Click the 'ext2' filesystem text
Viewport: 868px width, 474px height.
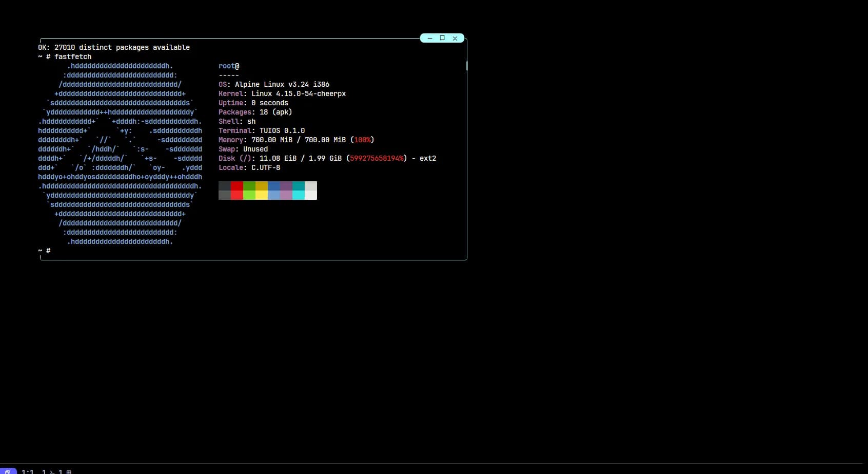(x=428, y=158)
